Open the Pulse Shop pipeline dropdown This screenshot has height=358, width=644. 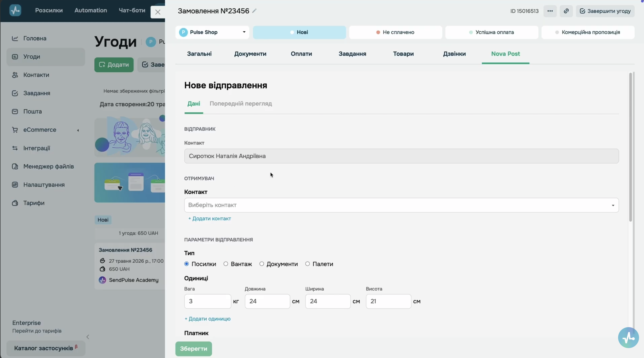click(x=212, y=32)
